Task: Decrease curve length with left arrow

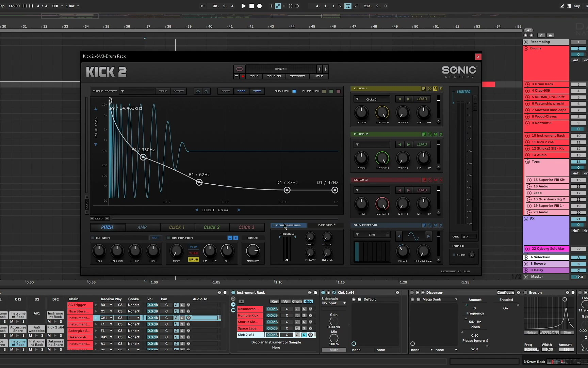Action: pos(196,210)
